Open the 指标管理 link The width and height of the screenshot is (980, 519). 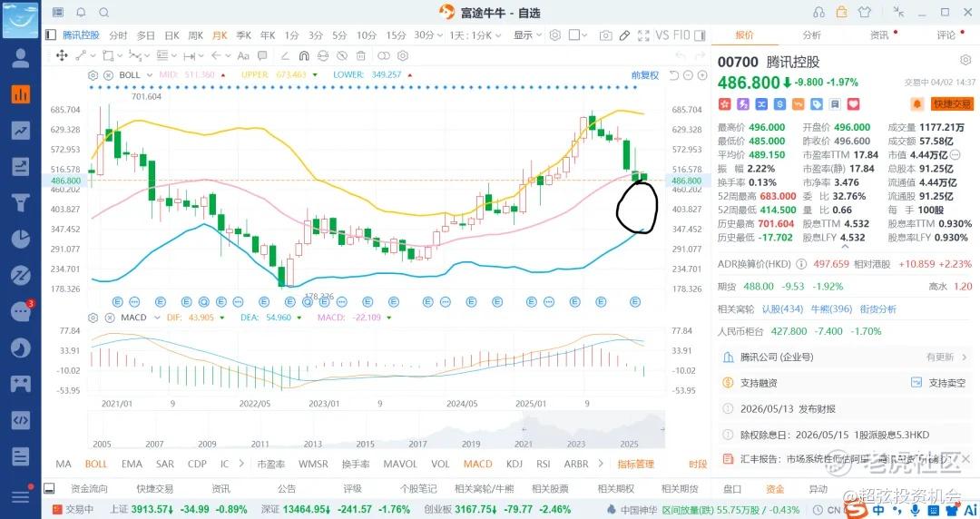(635, 464)
